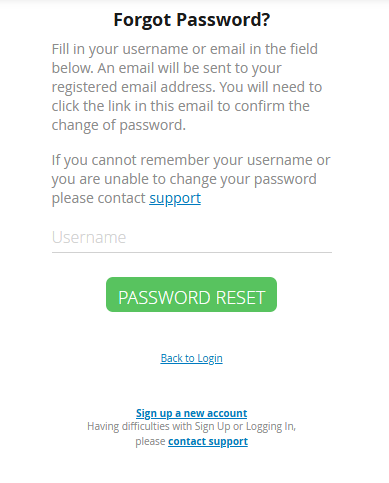Open 'Sign up a new account' link

pos(191,413)
